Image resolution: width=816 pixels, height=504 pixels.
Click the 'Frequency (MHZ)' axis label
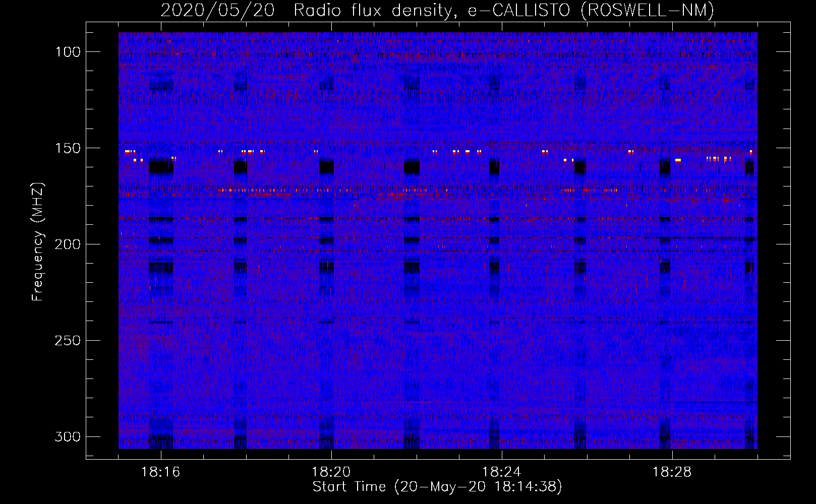pyautogui.click(x=38, y=241)
